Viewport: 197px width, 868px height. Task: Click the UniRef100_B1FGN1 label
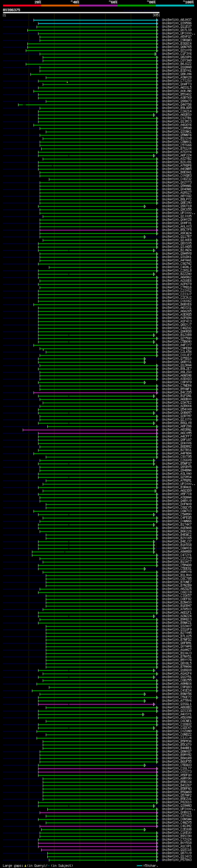point(176,396)
